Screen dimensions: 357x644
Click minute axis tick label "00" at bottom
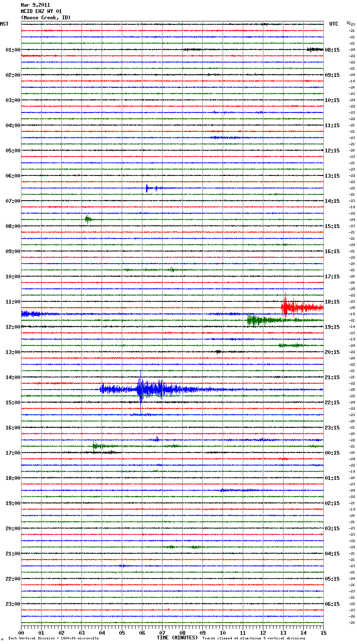pyautogui.click(x=21, y=633)
